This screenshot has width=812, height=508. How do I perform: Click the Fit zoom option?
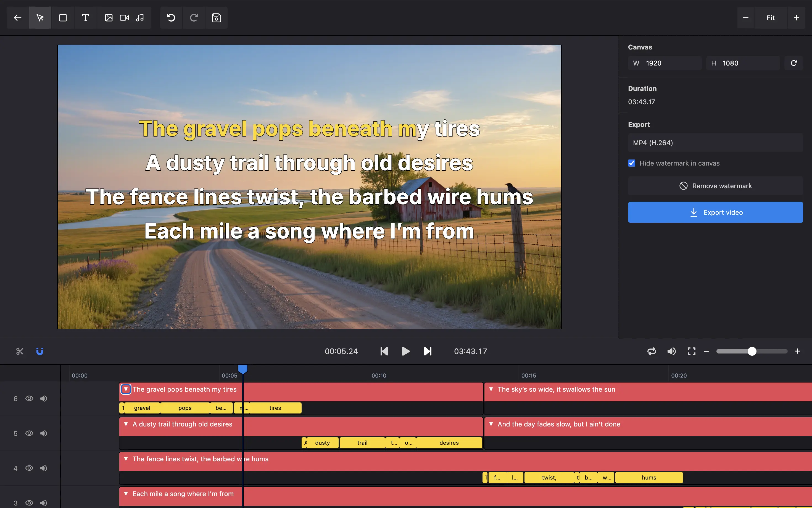click(770, 18)
